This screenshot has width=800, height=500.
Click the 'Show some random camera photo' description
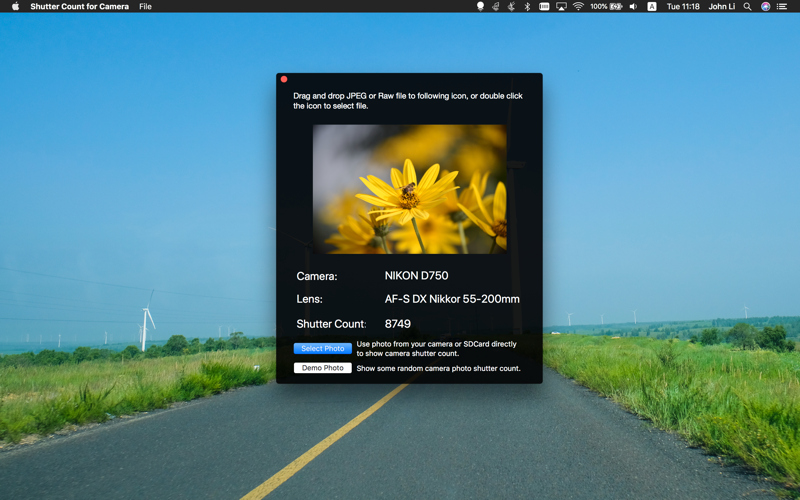[438, 368]
